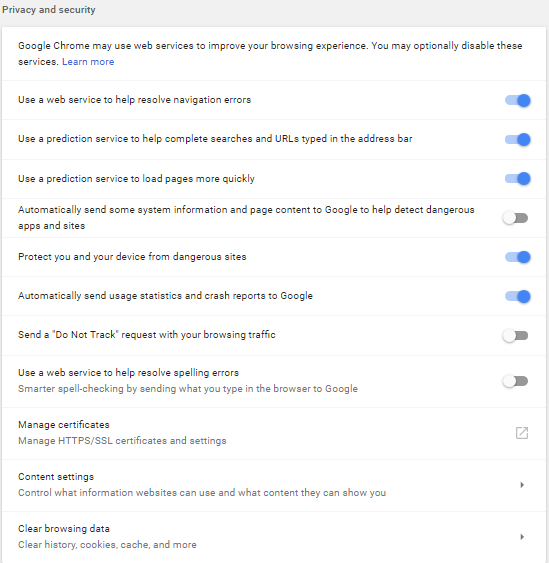Click the Smarter spell-checking description text

click(188, 389)
